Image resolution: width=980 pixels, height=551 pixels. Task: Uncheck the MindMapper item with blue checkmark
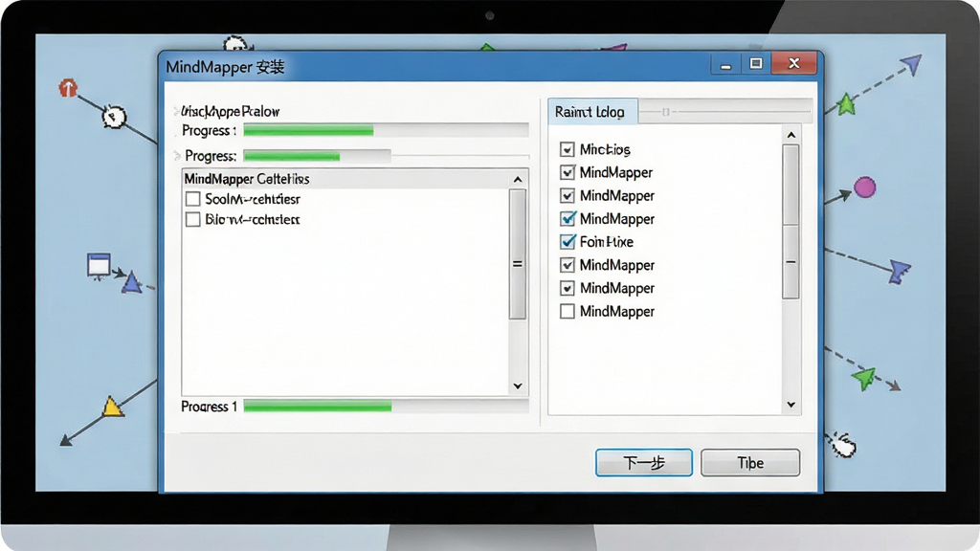pos(568,219)
